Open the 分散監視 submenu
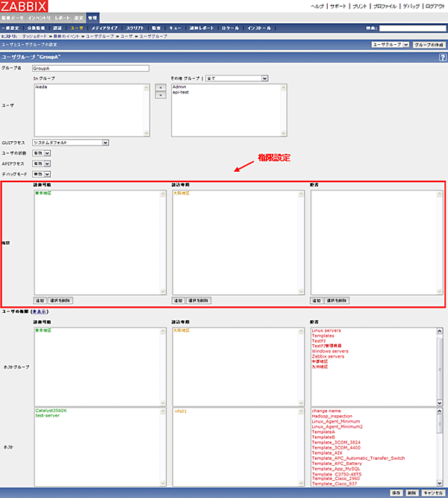 pos(37,28)
